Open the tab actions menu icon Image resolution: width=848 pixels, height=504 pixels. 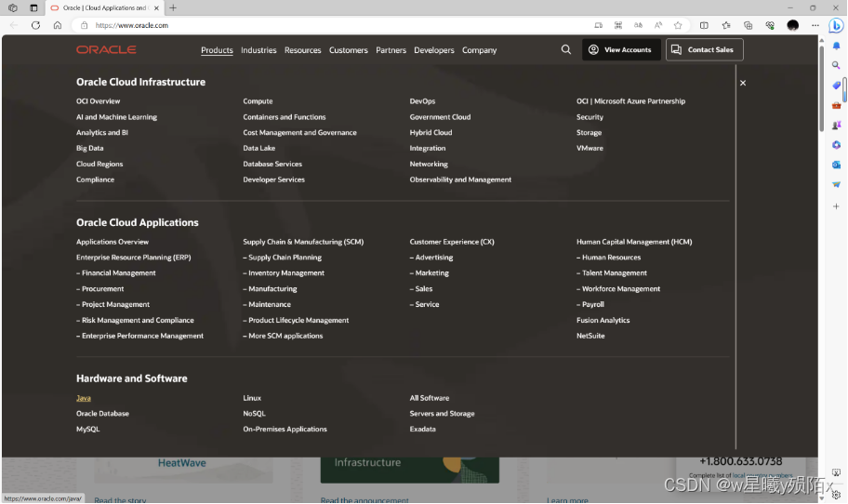pyautogui.click(x=33, y=7)
